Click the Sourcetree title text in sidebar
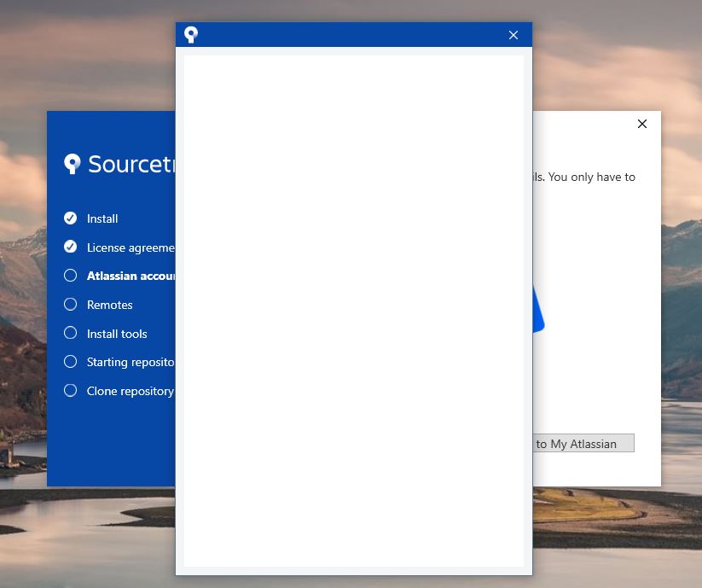Viewport: 702px width, 588px height. click(x=131, y=164)
